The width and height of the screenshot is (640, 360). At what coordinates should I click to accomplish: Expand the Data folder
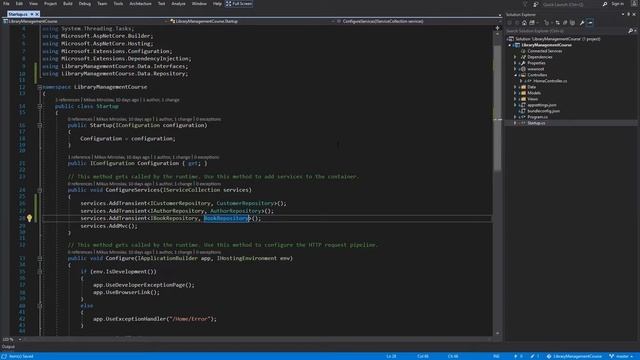[x=515, y=87]
